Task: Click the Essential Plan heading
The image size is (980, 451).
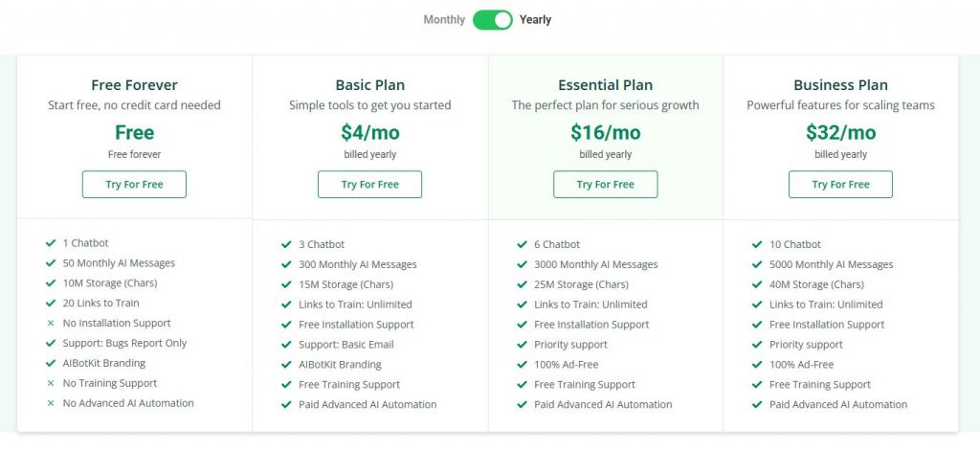Action: pyautogui.click(x=605, y=85)
